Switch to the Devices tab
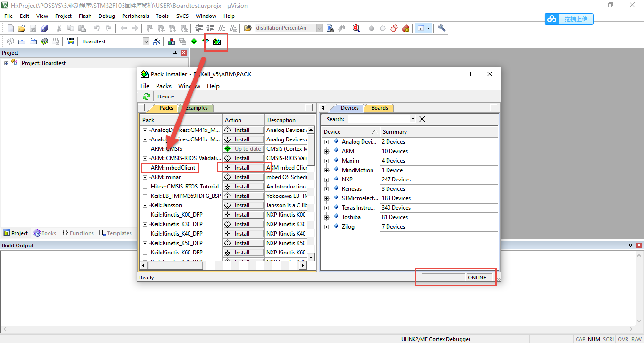This screenshot has height=343, width=644. tap(349, 108)
